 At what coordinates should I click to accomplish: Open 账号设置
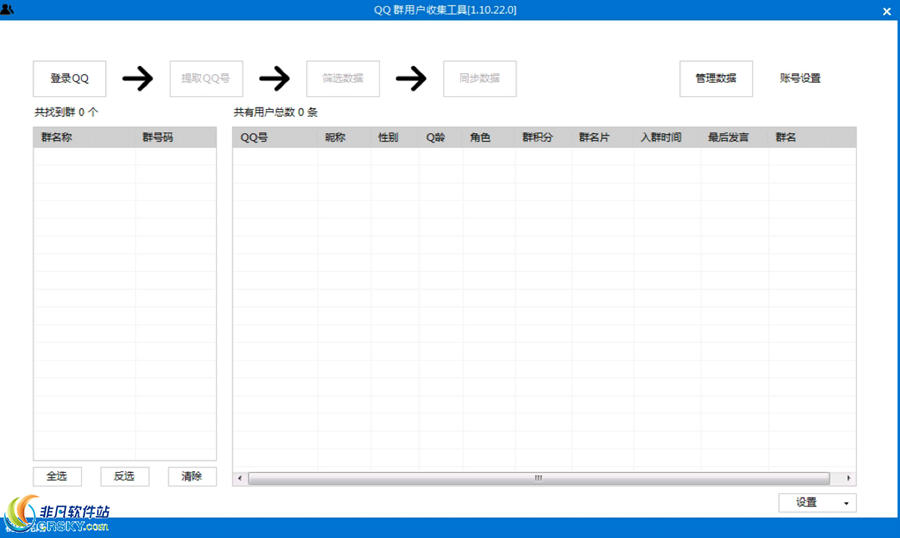(x=800, y=79)
